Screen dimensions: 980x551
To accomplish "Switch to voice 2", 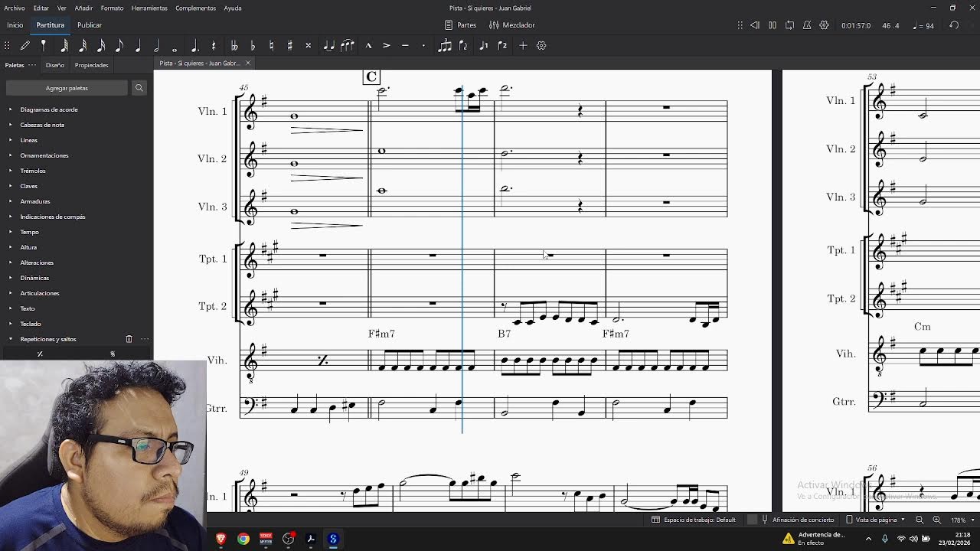I will pos(502,46).
